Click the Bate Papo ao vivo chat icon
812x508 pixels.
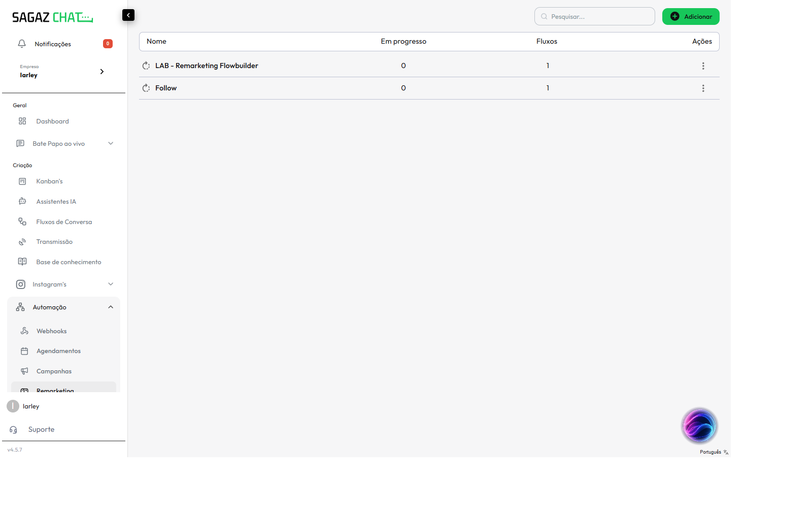[x=20, y=143]
